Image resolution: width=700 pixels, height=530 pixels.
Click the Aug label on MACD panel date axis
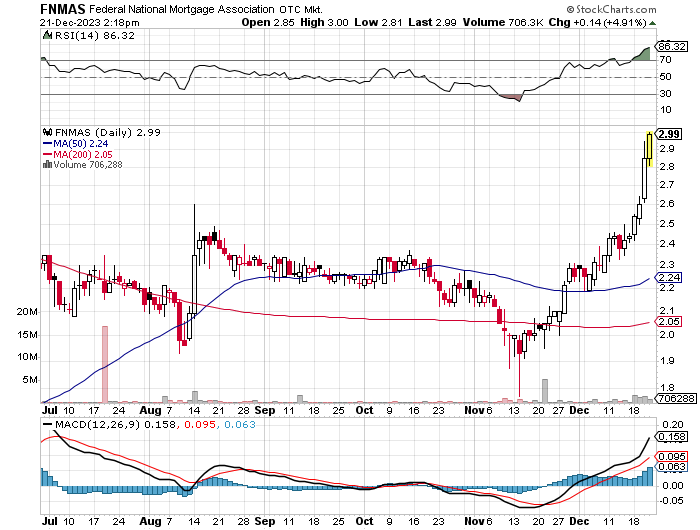(x=150, y=522)
